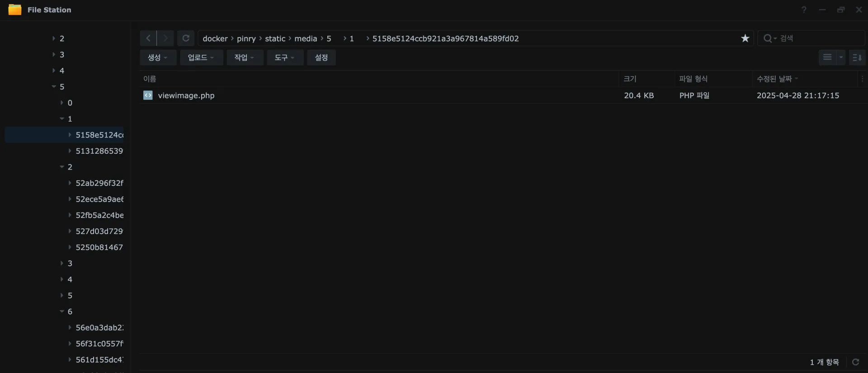Screen dimensions: 868x373
Task: Click the status bar refresh icon
Action: 855,362
